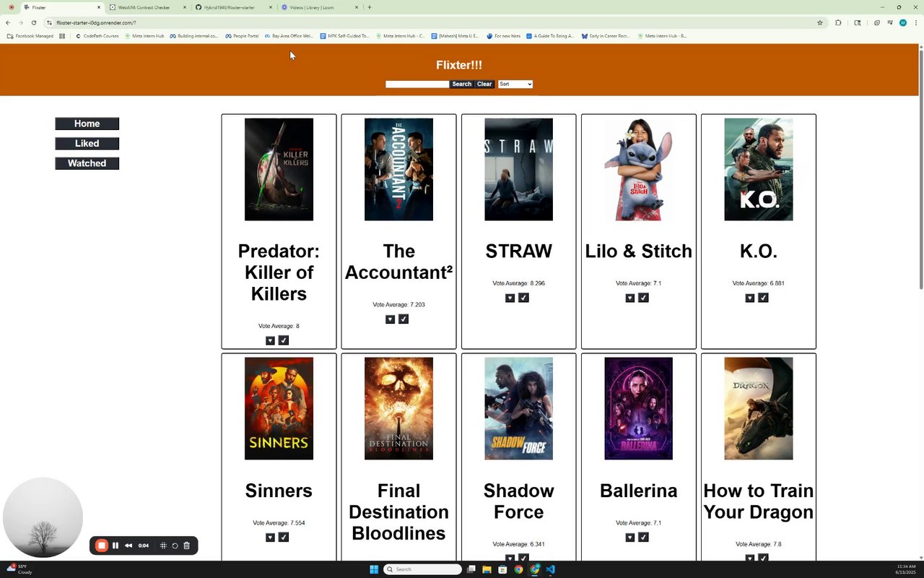Like Predator: Killer of Killers with heart icon
924x578 pixels.
tap(270, 340)
